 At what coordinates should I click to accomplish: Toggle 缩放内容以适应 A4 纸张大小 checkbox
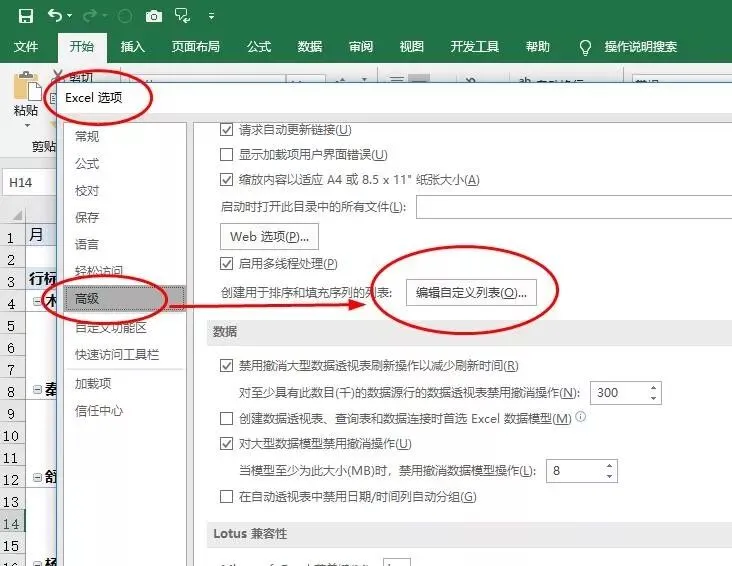226,179
